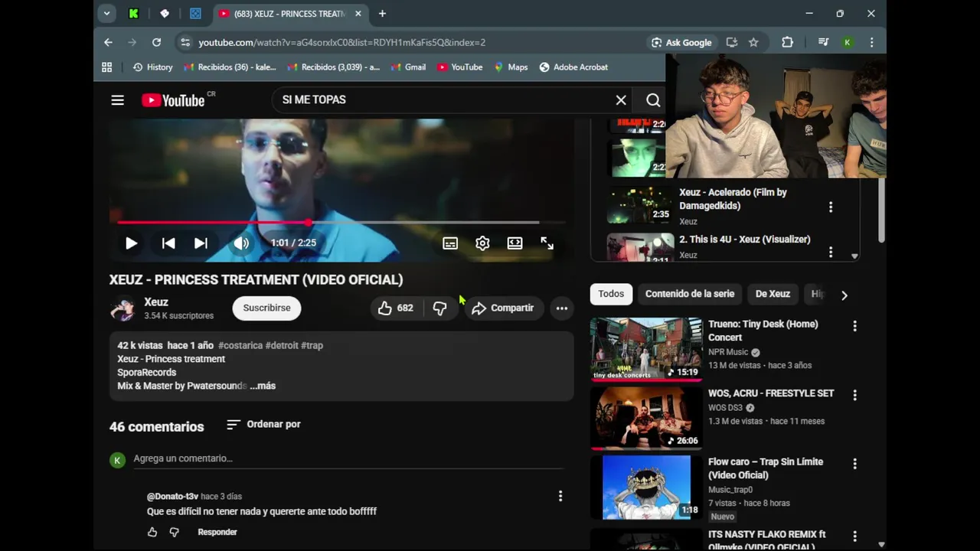Open the Gmail bookmark
Image resolution: width=980 pixels, height=551 pixels.
coord(408,67)
